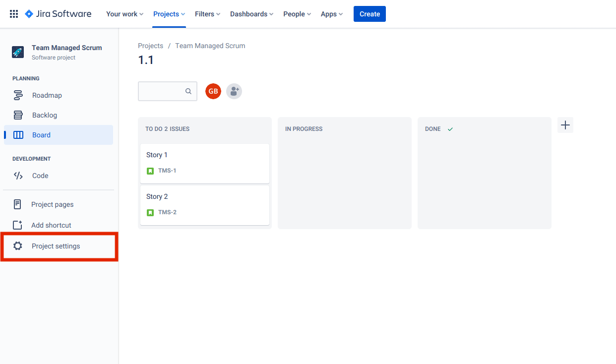Screen dimensions: 616x364
Task: Open Code from the Development section icon
Action: click(18, 175)
